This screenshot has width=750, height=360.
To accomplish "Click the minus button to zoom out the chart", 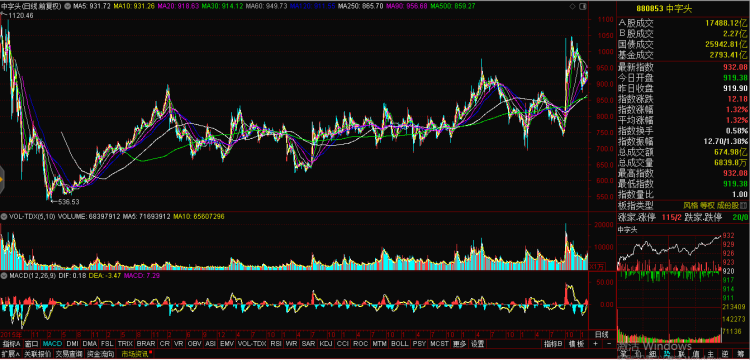I will point(609,343).
